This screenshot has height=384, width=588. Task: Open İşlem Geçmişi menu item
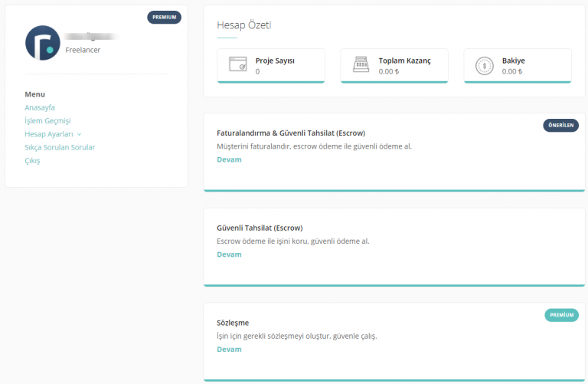coord(47,121)
